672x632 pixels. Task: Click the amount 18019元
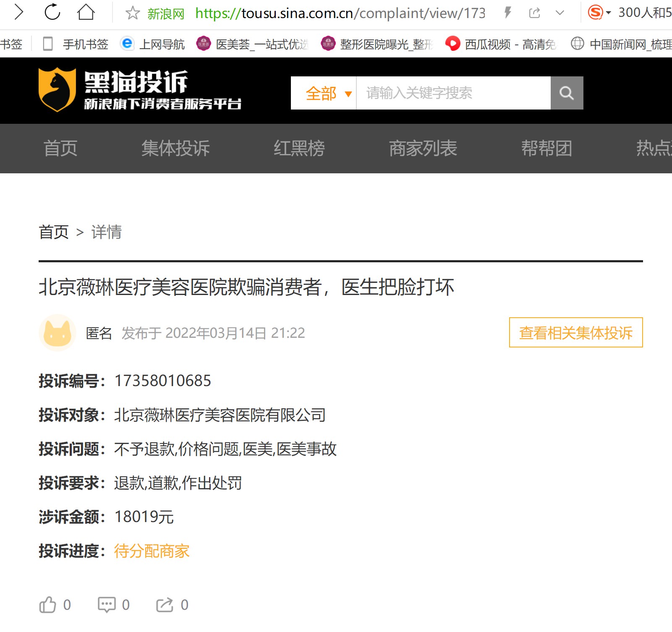click(144, 517)
